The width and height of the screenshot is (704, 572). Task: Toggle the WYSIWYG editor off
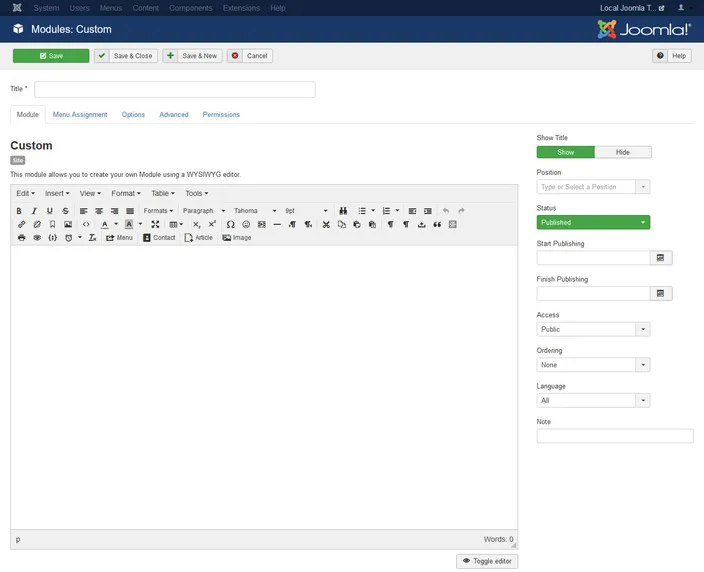[x=487, y=561]
